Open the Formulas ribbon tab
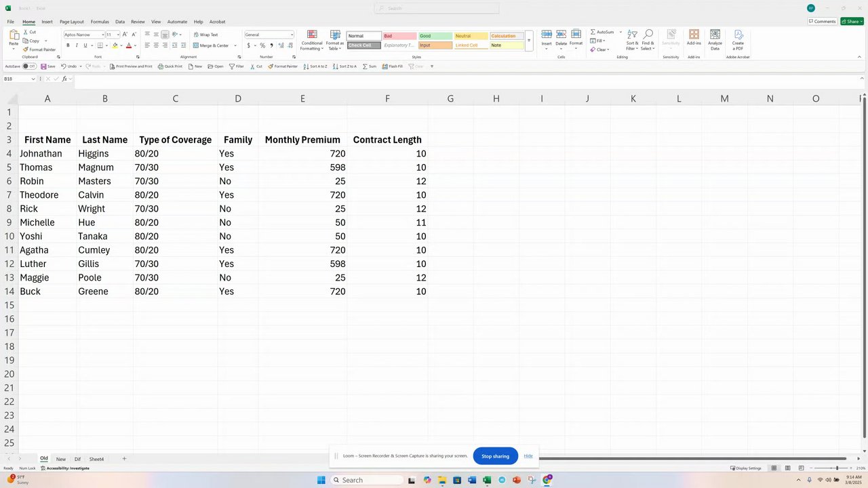 100,22
